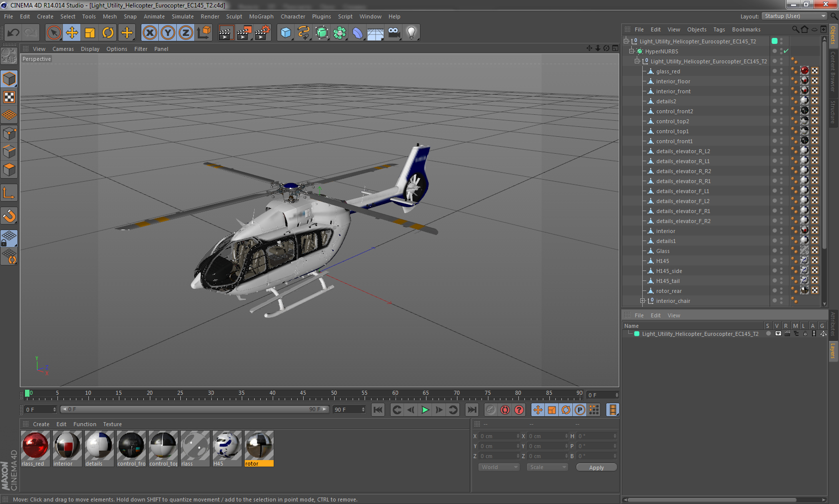Click the Undo arrow icon
The width and height of the screenshot is (839, 504).
(x=13, y=33)
